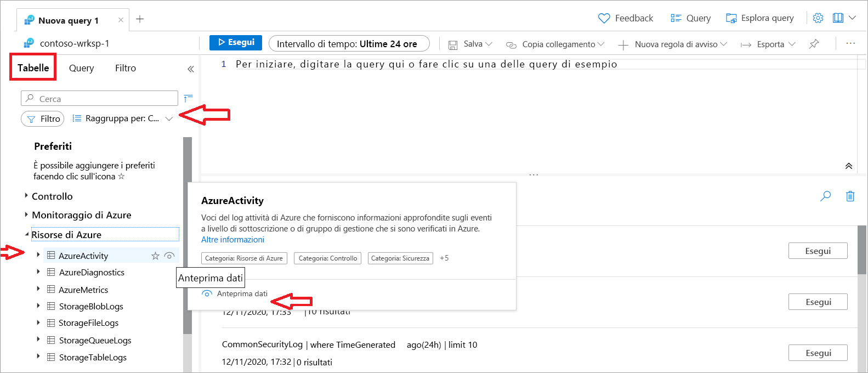Switch to the Tabelle tab
Viewport: 868px width, 373px height.
(x=33, y=67)
